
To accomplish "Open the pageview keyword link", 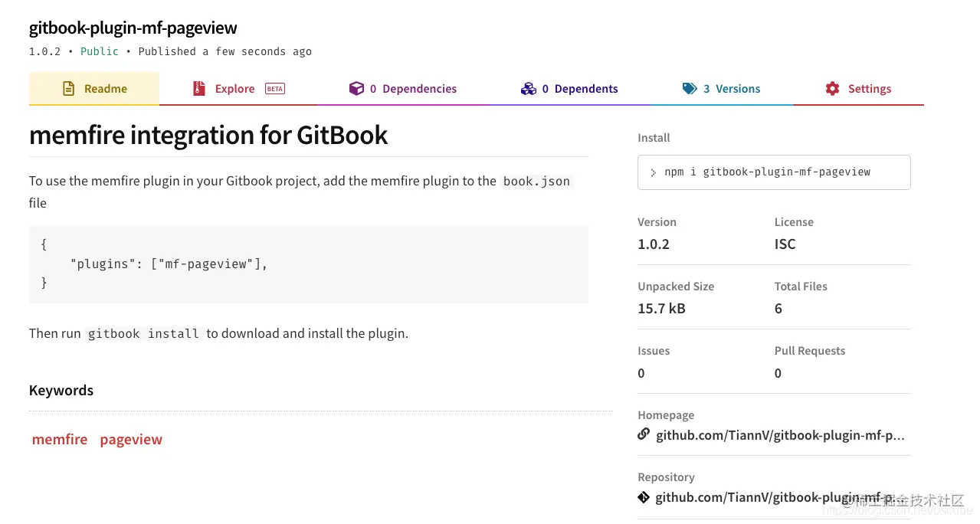I will tap(131, 440).
